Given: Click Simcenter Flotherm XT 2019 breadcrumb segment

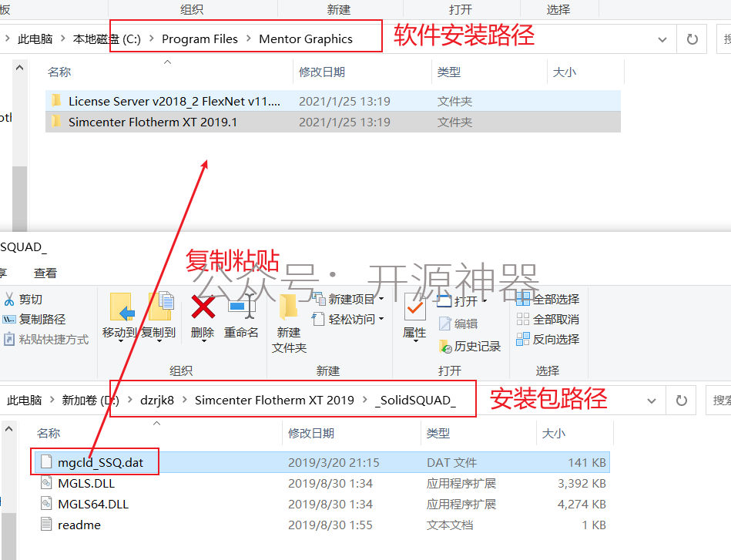Looking at the screenshot, I should click(274, 400).
